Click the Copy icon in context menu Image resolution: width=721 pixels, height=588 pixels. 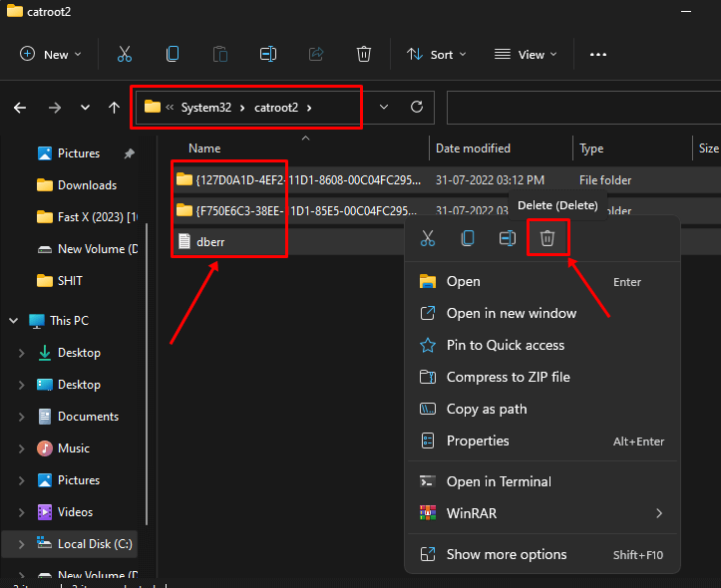coord(467,238)
